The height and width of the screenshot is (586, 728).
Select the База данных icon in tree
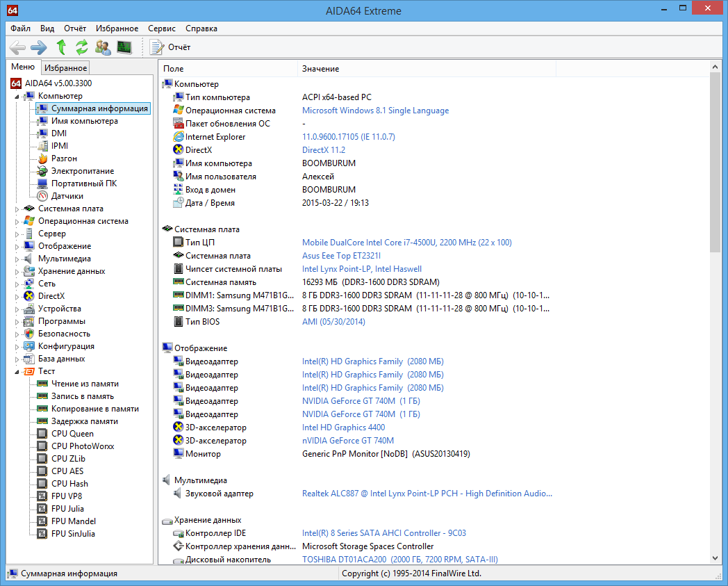[x=29, y=359]
